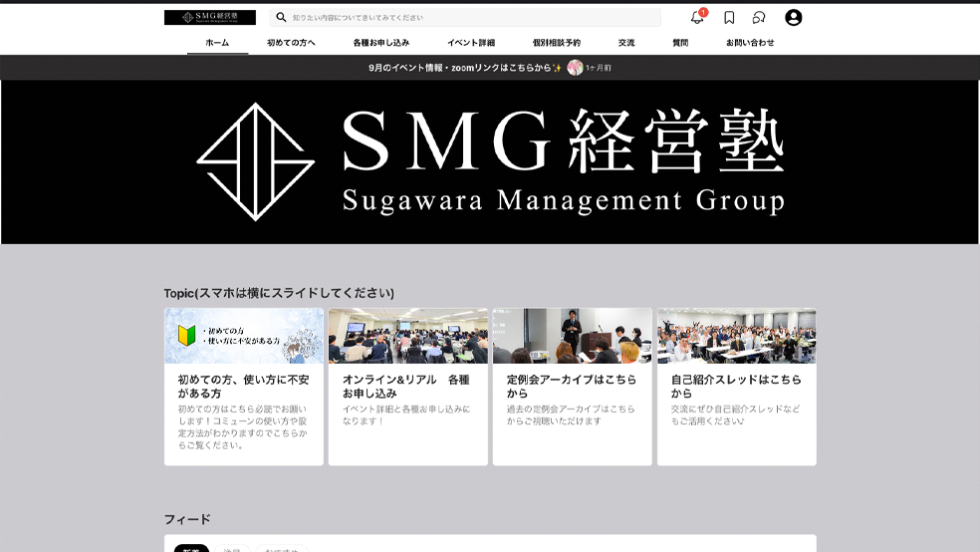Click the 1ヶ月前 timestamp in announcement
The height and width of the screenshot is (552, 980).
tap(599, 68)
